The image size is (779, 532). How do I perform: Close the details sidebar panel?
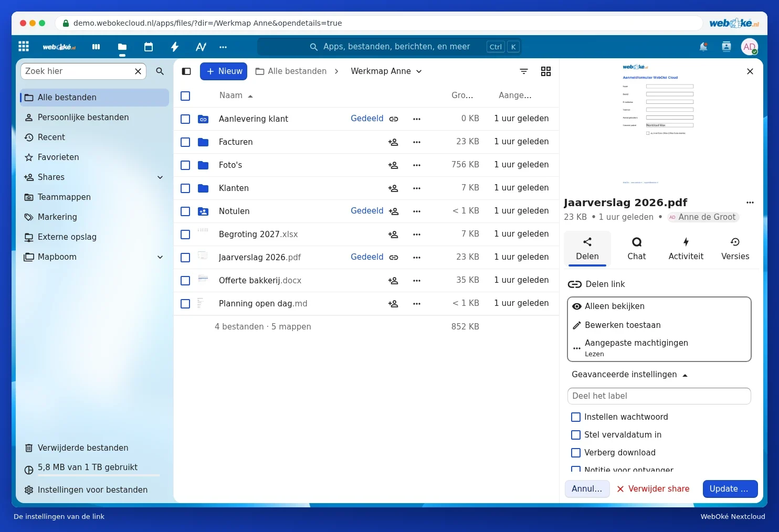click(750, 71)
